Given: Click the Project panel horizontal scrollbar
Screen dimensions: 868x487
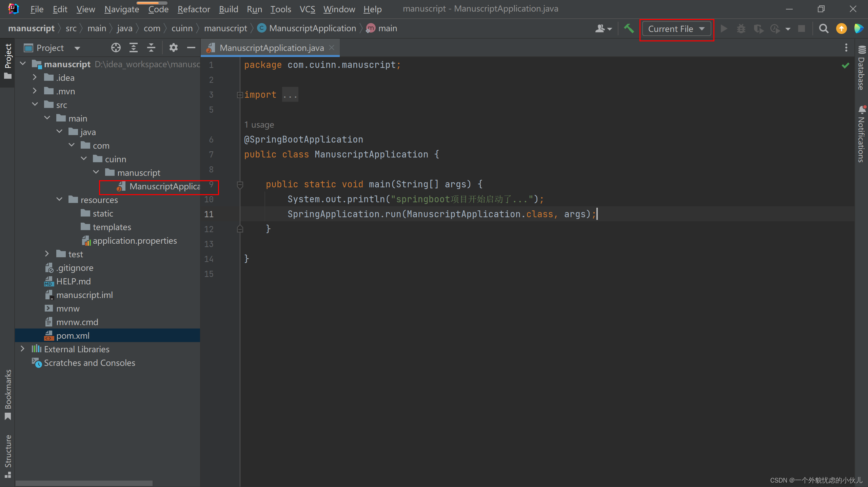Looking at the screenshot, I should coord(84,483).
